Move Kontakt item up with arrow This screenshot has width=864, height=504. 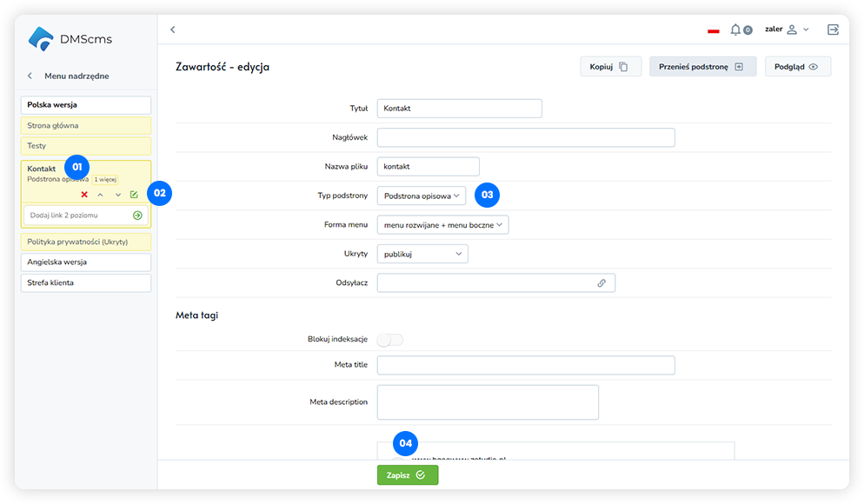100,195
